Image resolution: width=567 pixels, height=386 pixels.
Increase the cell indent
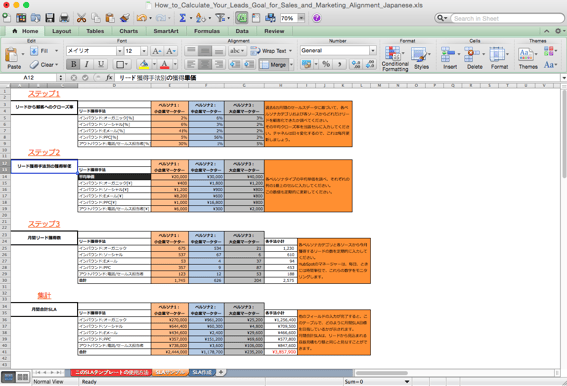[x=249, y=64]
